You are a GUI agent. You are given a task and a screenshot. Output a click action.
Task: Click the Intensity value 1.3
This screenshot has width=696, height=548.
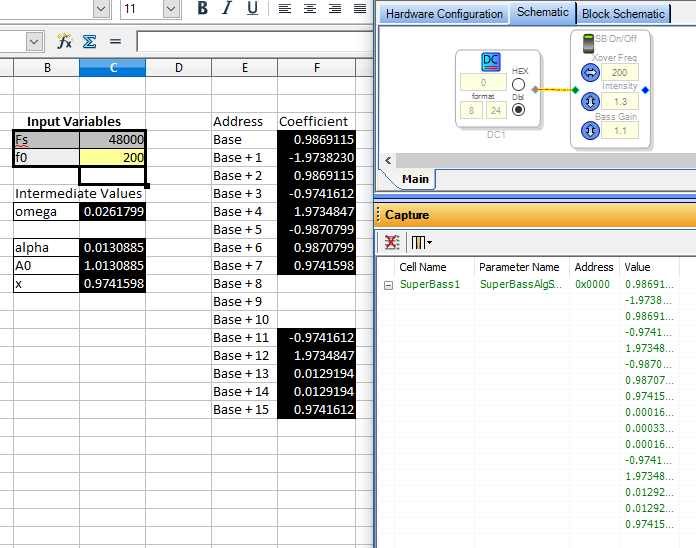[619, 102]
